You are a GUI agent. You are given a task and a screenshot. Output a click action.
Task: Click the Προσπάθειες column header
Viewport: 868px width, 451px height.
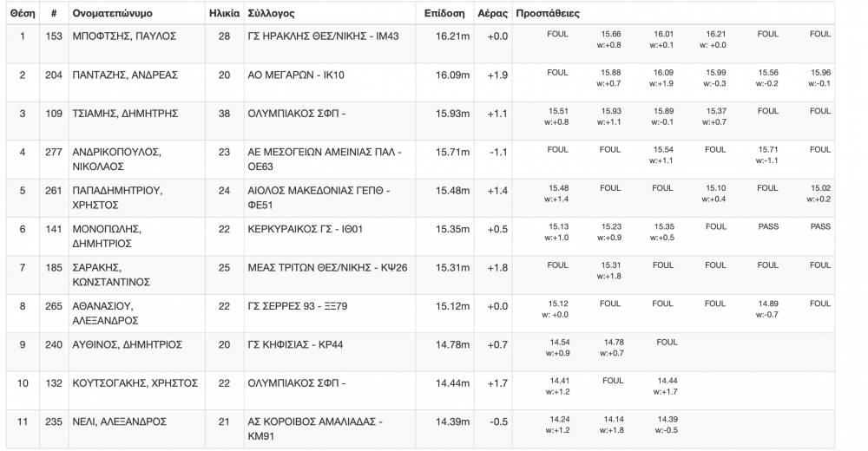pyautogui.click(x=548, y=13)
